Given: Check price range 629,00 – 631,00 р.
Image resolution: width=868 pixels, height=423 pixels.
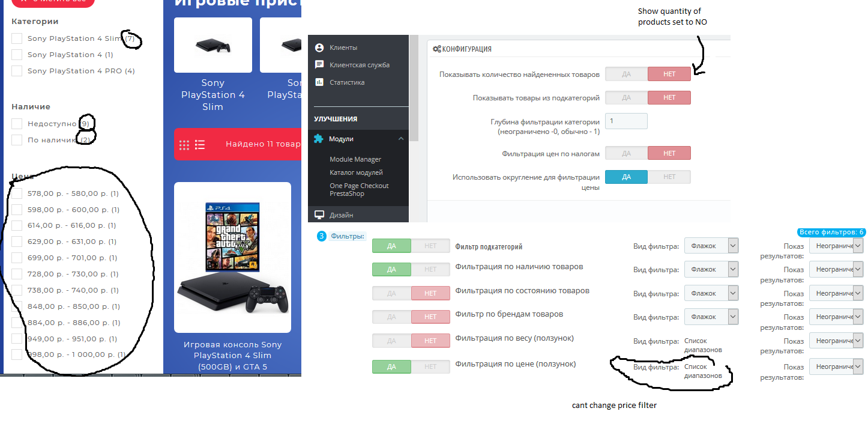Looking at the screenshot, I should coord(17,242).
